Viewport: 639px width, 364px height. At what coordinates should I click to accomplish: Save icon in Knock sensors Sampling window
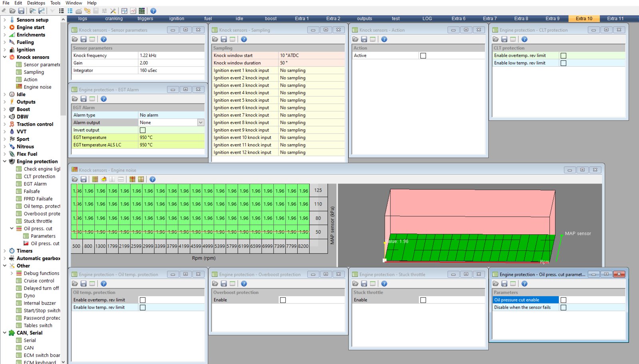(224, 39)
